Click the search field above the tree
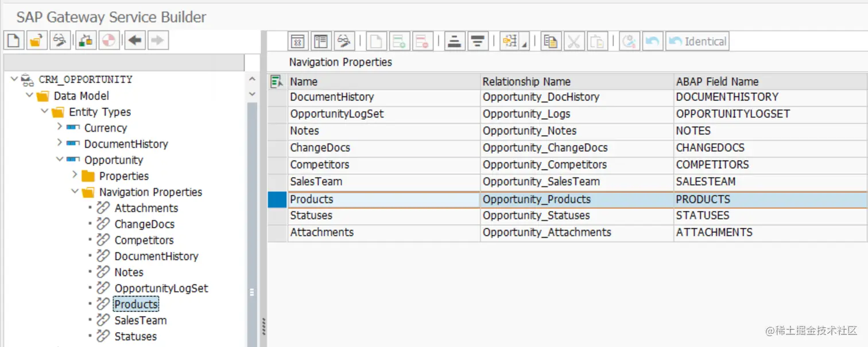 [x=124, y=63]
